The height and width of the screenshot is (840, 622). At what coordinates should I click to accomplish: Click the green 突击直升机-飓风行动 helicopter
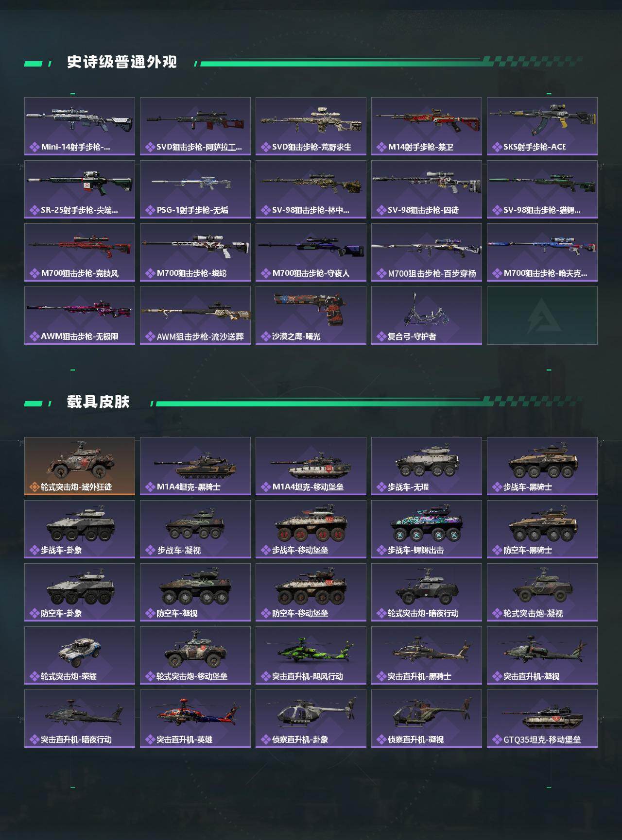[311, 655]
